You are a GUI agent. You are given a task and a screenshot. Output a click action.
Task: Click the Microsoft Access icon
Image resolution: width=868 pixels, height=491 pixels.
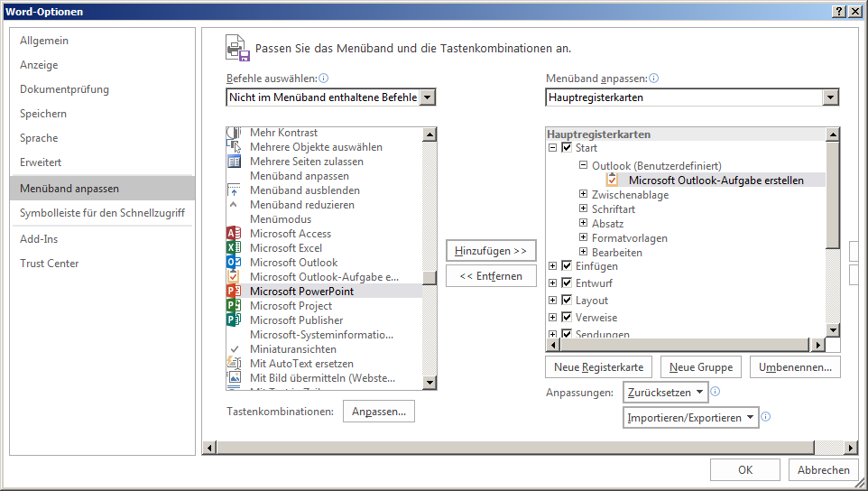pos(235,234)
